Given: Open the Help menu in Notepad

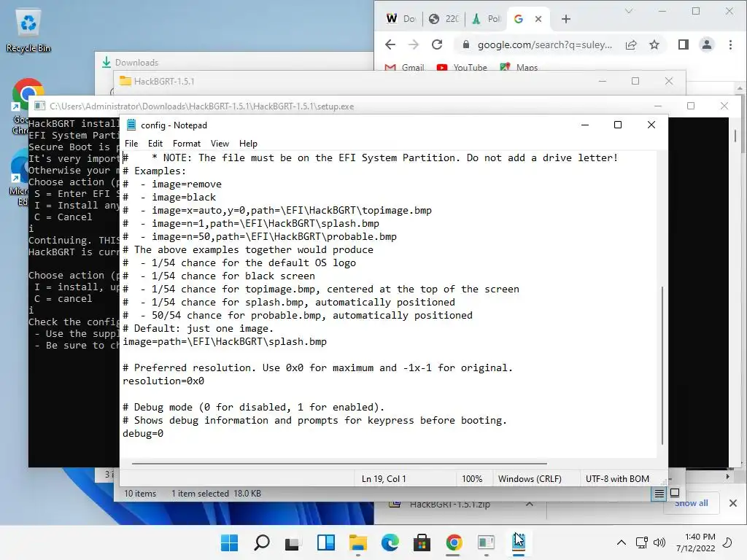Looking at the screenshot, I should [248, 144].
